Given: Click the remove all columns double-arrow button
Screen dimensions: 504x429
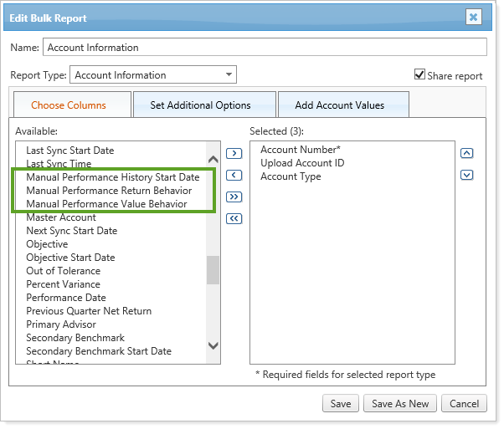Looking at the screenshot, I should [x=234, y=218].
